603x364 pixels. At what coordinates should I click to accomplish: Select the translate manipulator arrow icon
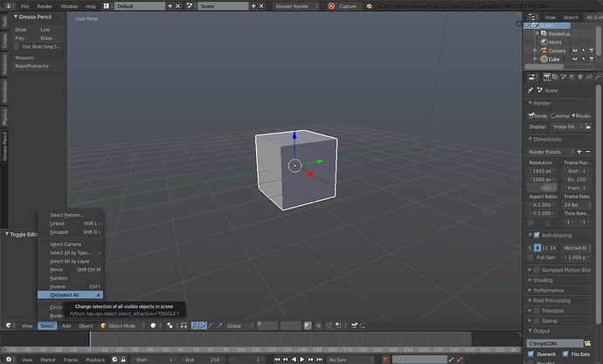[203, 326]
